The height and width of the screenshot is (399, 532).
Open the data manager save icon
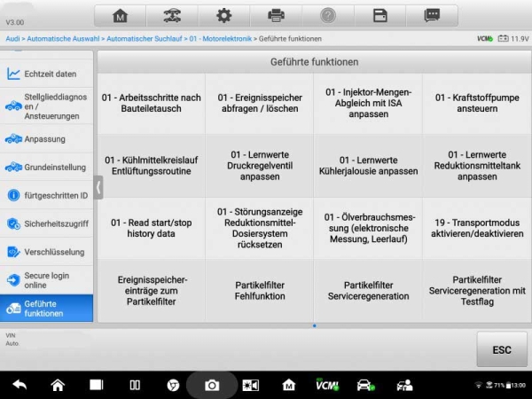point(380,16)
